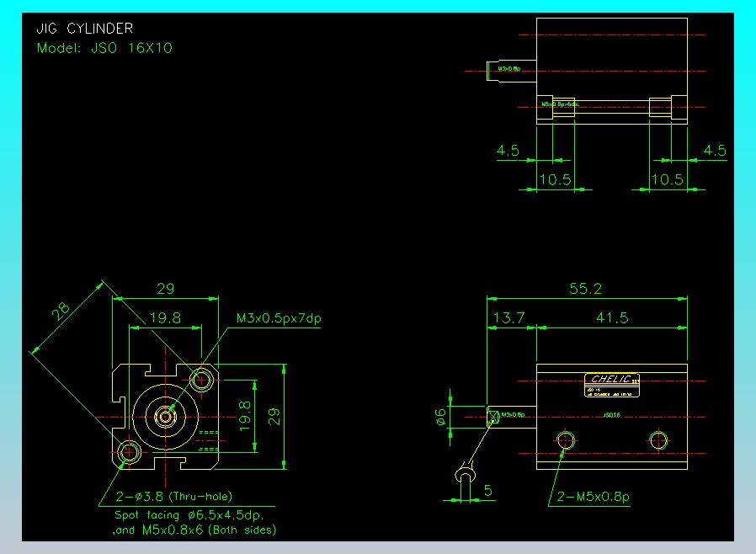Click the wrench width dimension 5
756x554 pixels.
(x=488, y=491)
